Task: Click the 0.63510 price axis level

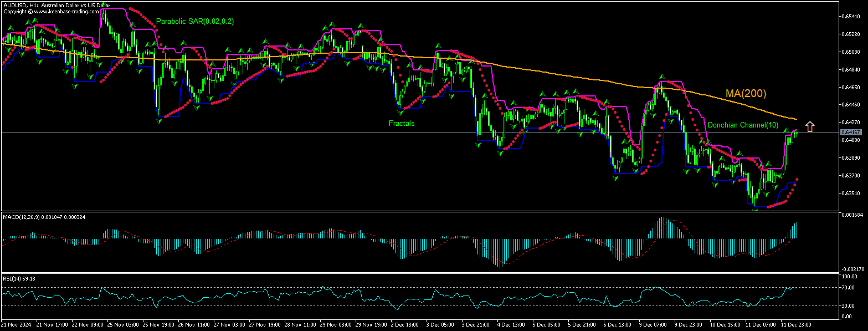Action: (850, 193)
